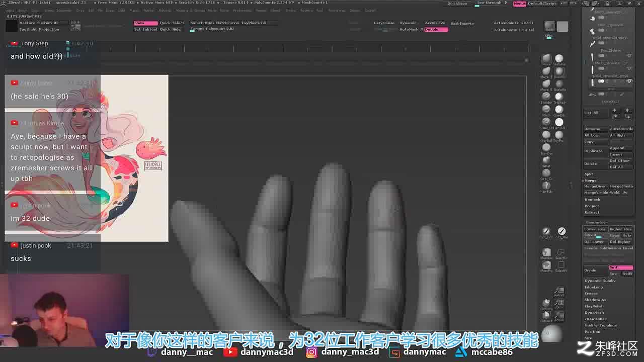
Task: Click Del Lower button
Action: coord(595,242)
